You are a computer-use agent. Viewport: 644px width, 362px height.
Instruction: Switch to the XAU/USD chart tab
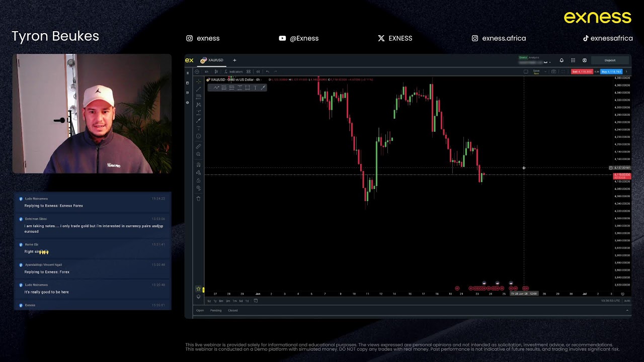(212, 60)
